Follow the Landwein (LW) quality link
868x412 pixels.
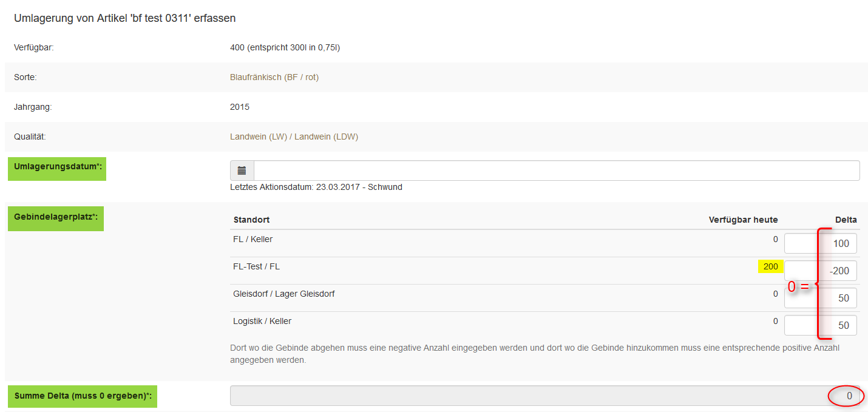(x=258, y=137)
